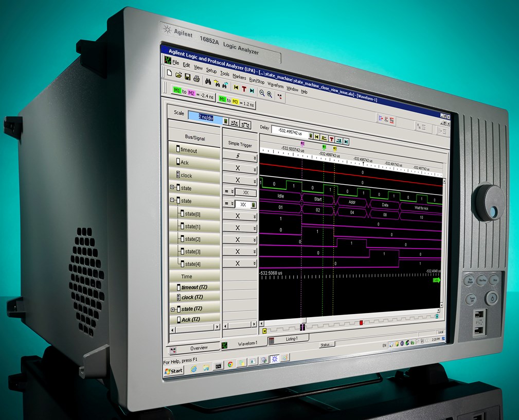Click the red T trigger icon in the top toolbar
The image size is (519, 420).
click(x=244, y=89)
